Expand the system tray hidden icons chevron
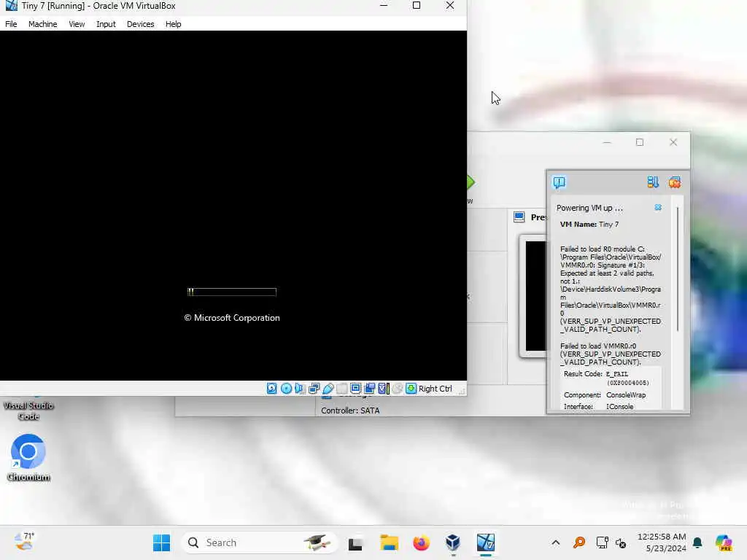The width and height of the screenshot is (747, 560). tap(555, 542)
